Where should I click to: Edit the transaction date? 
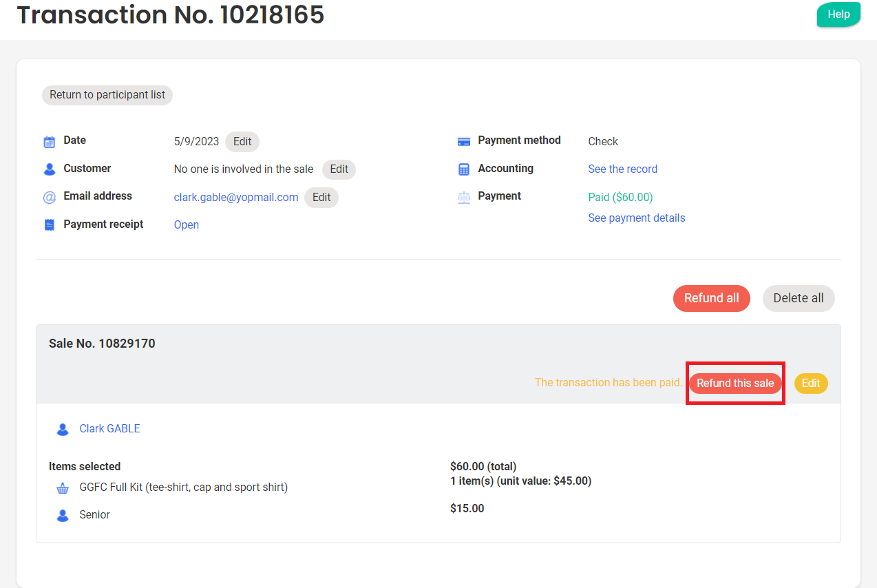click(242, 141)
